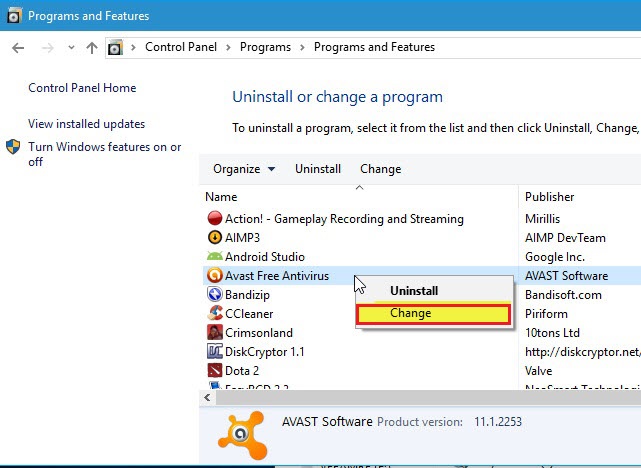Select the Avast Free Antivirus name
Screen dimensions: 641x468
pos(277,275)
